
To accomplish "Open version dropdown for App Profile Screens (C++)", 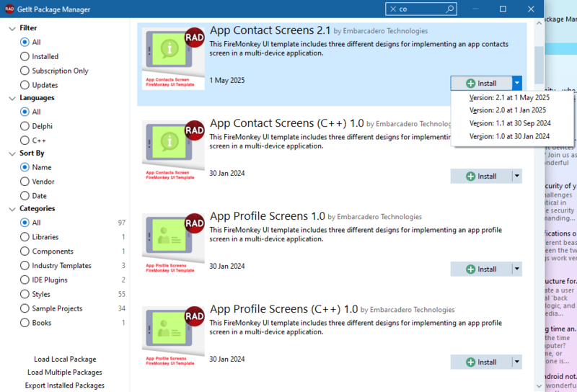I will 517,362.
